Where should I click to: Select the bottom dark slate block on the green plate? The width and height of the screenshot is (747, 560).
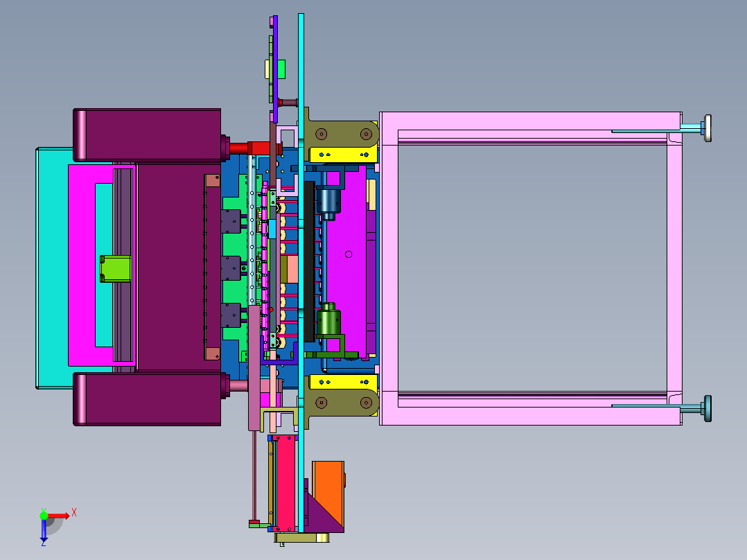tap(231, 315)
